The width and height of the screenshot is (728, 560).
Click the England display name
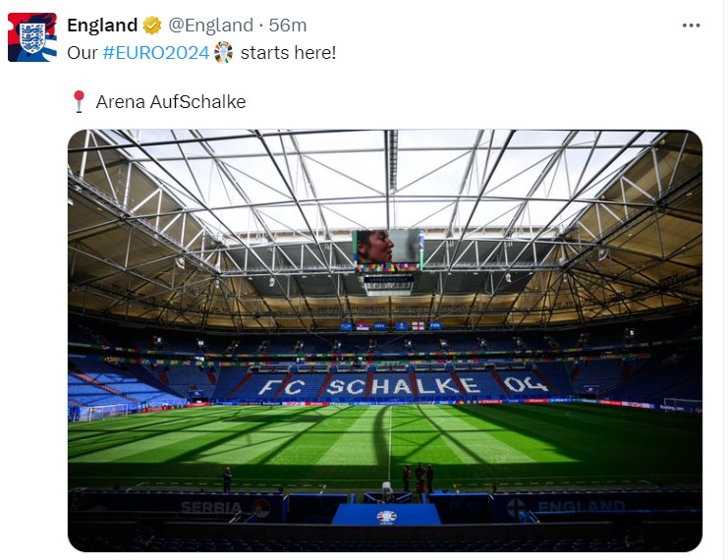tap(102, 26)
